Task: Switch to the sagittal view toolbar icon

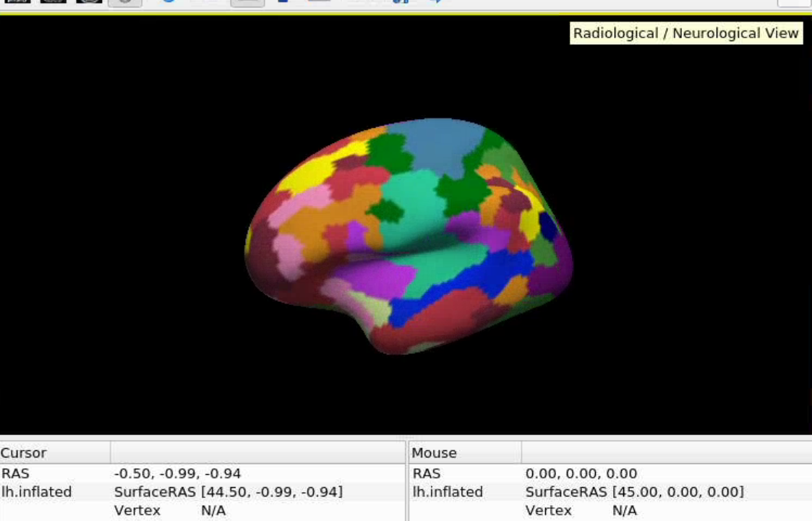Action: pyautogui.click(x=17, y=1)
